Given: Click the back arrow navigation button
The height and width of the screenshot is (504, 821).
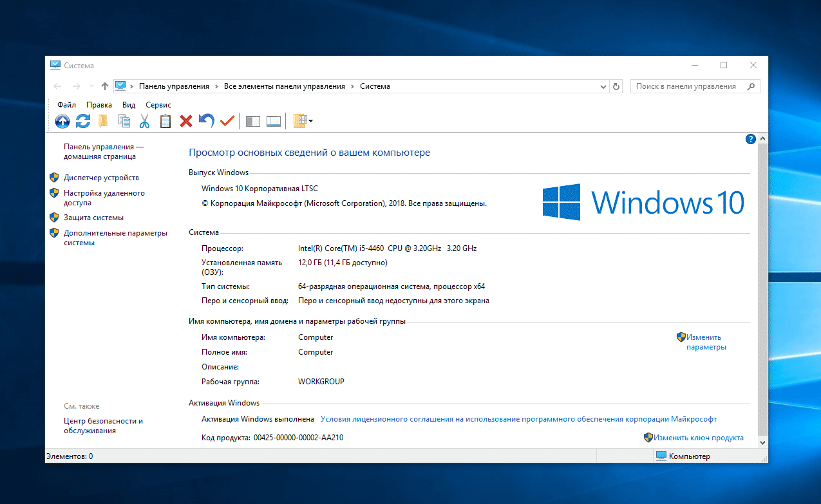Looking at the screenshot, I should (57, 86).
